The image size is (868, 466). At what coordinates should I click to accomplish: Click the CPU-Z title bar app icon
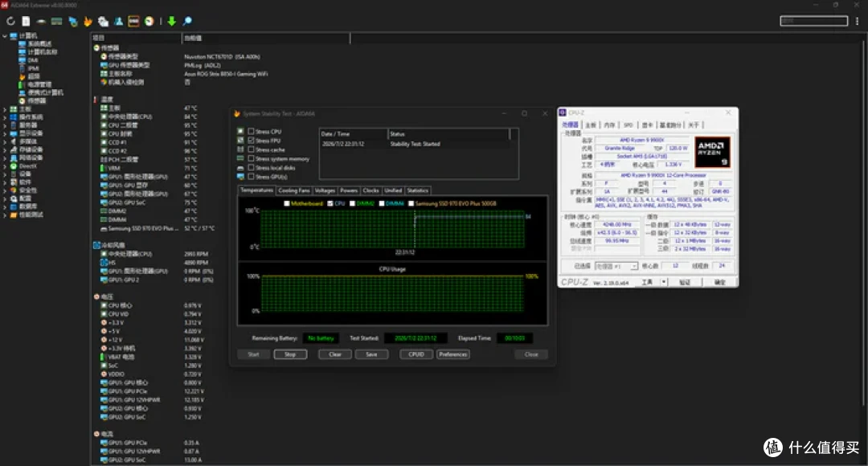click(563, 112)
